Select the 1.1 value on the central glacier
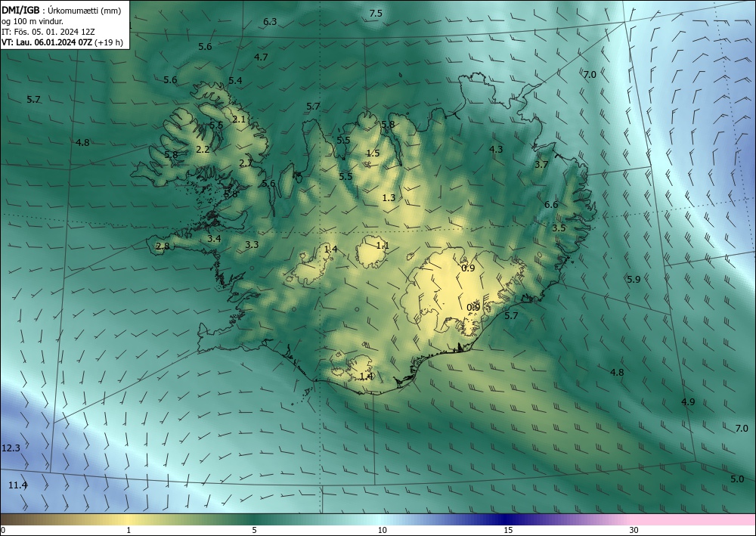 pos(383,246)
